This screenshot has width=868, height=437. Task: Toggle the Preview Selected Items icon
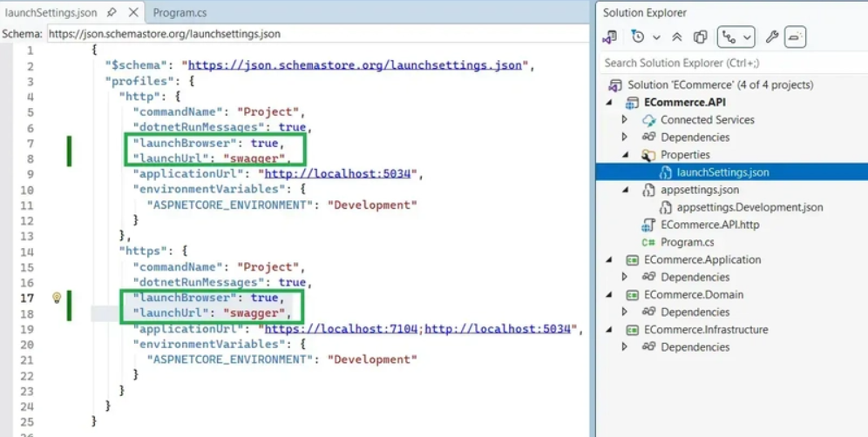(795, 37)
